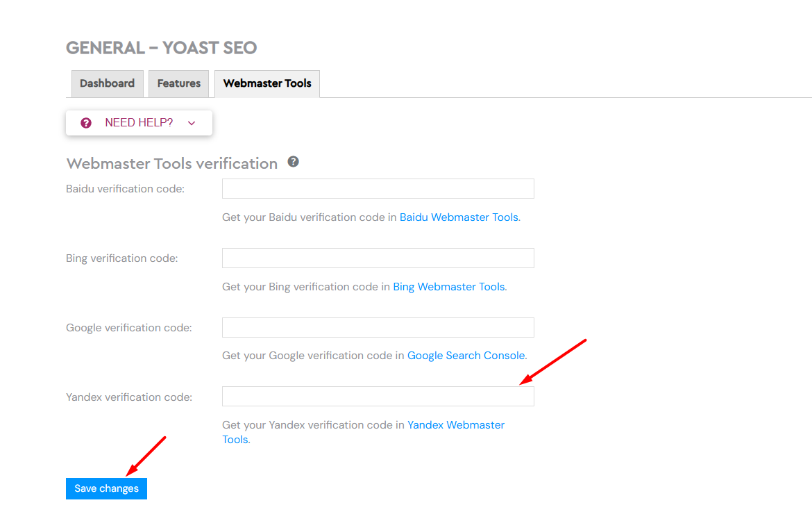Click the Bing verification code label
The height and width of the screenshot is (530, 812).
[x=121, y=258]
